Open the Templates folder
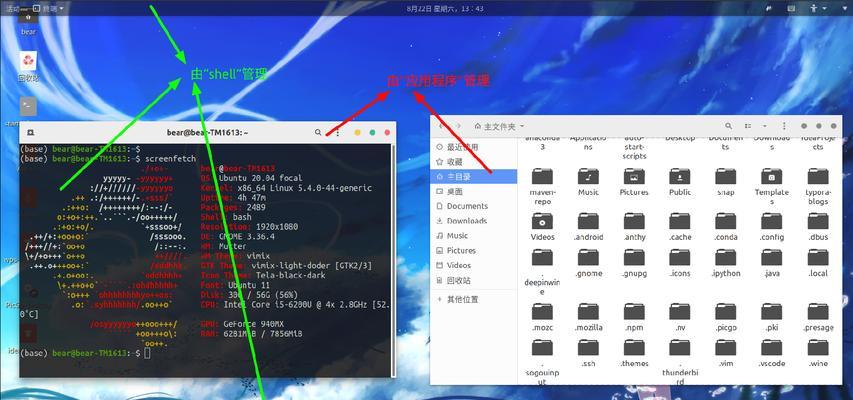The height and width of the screenshot is (400, 853). (771, 186)
